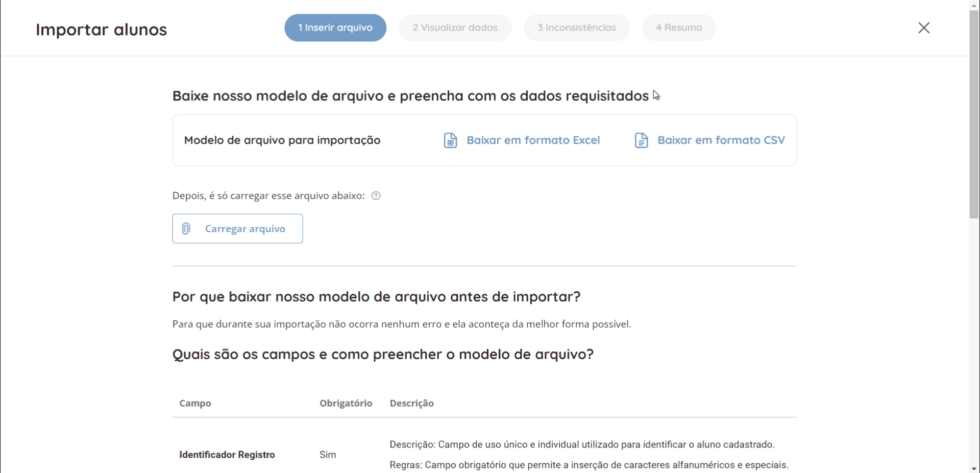Click the CSV document icon
The height and width of the screenshot is (473, 980).
[641, 140]
